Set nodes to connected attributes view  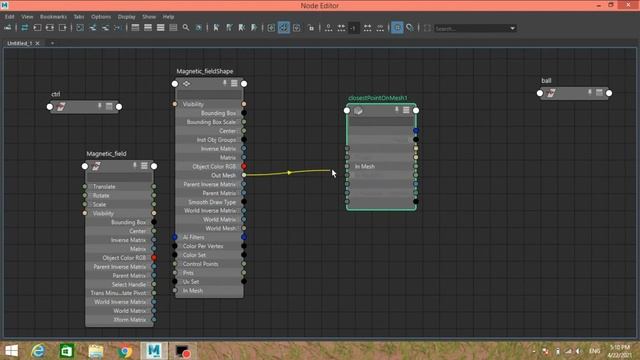click(x=148, y=28)
